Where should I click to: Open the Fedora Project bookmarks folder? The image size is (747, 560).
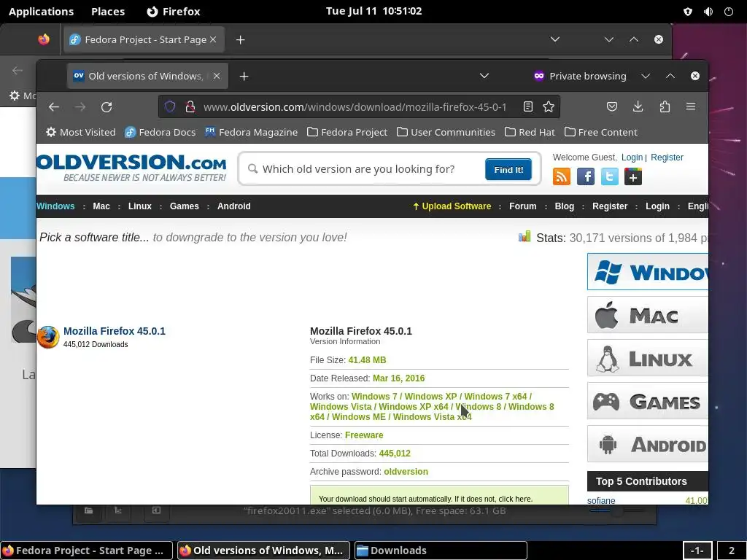point(347,132)
